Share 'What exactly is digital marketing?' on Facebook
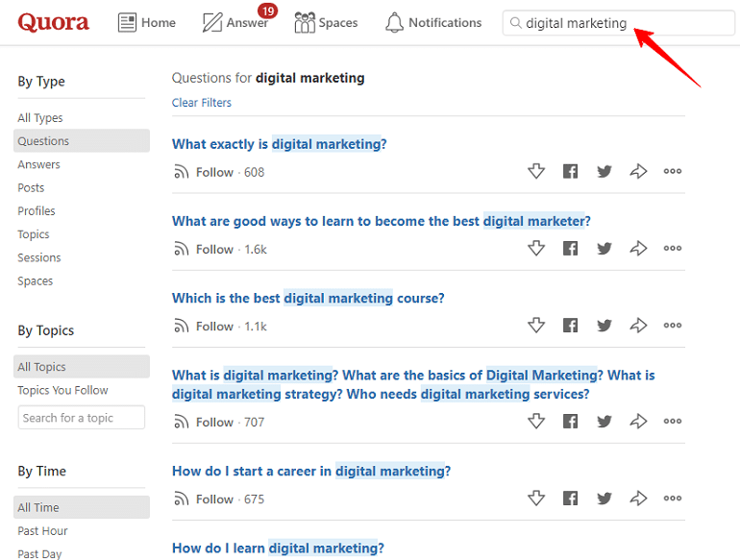The height and width of the screenshot is (560, 740). click(570, 171)
